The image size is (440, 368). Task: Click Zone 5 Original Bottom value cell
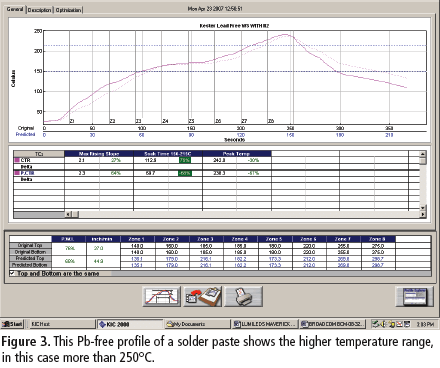[x=275, y=252]
